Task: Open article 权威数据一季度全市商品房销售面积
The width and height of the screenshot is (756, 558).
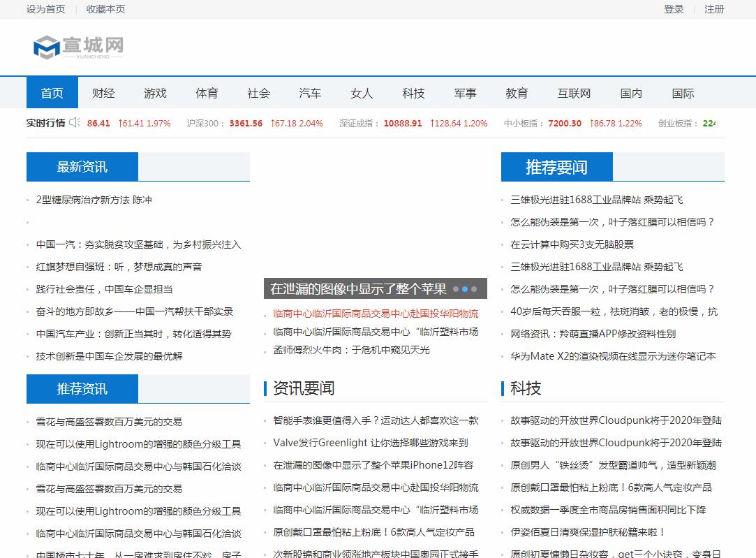Action: click(x=609, y=510)
